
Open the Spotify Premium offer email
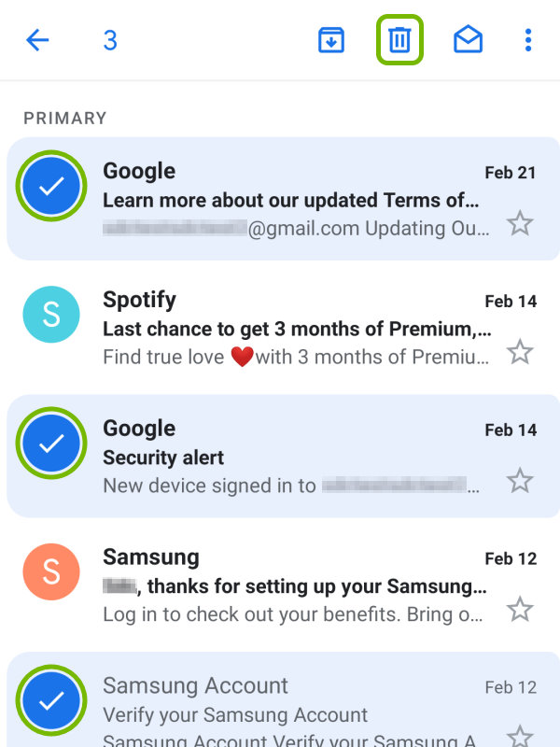tap(280, 329)
